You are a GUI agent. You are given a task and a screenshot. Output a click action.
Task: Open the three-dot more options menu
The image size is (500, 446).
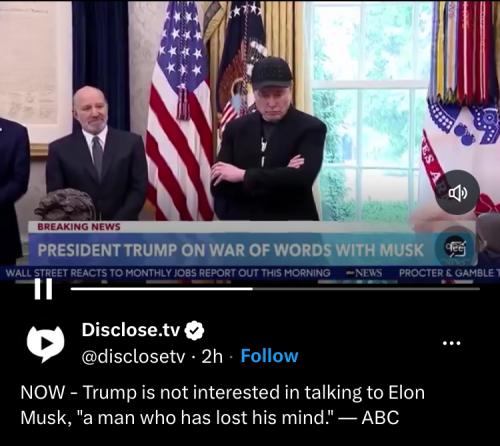click(x=452, y=343)
